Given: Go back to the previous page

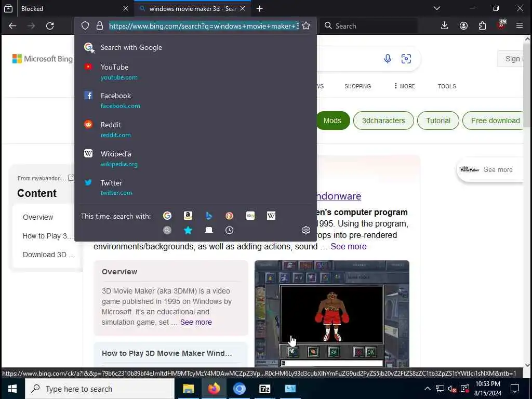Looking at the screenshot, I should click(x=12, y=26).
